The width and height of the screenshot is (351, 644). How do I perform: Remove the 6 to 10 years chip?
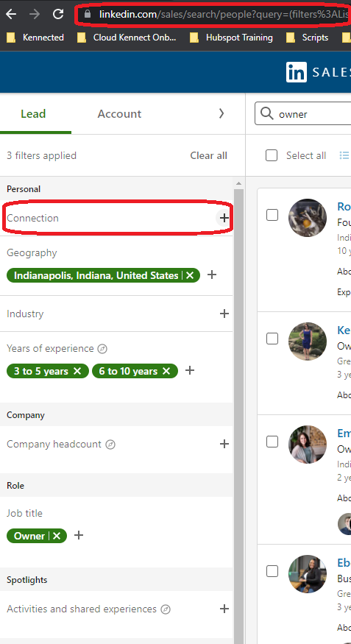click(x=166, y=371)
